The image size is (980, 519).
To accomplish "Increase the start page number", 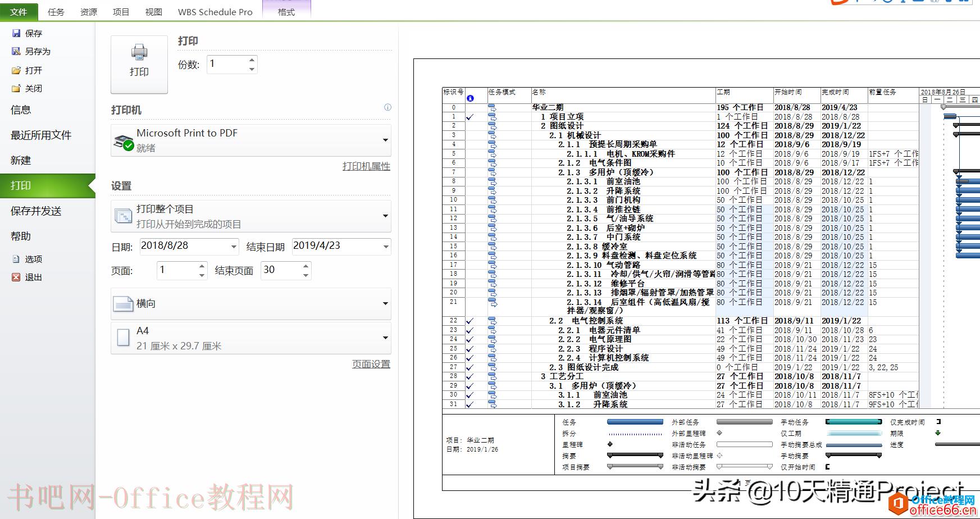I will pos(202,266).
